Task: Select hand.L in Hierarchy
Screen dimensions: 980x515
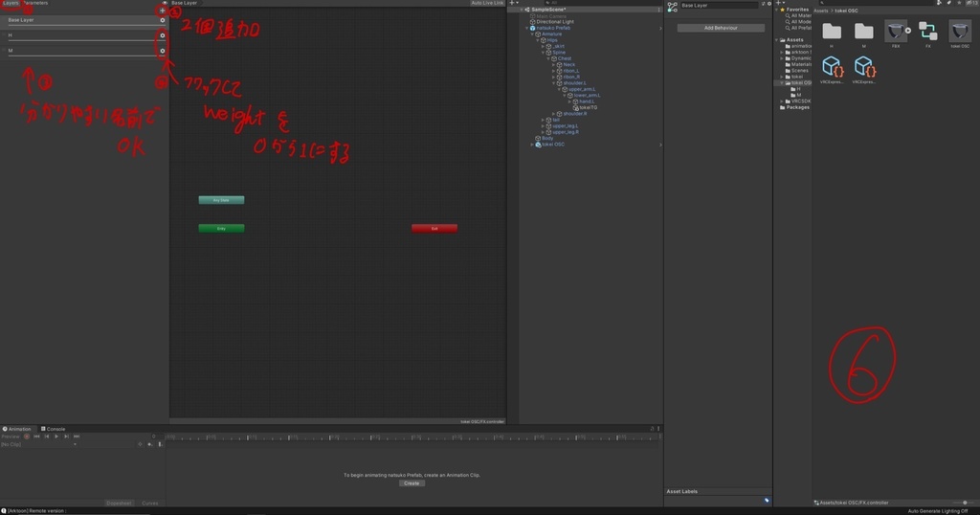Action: pos(586,101)
